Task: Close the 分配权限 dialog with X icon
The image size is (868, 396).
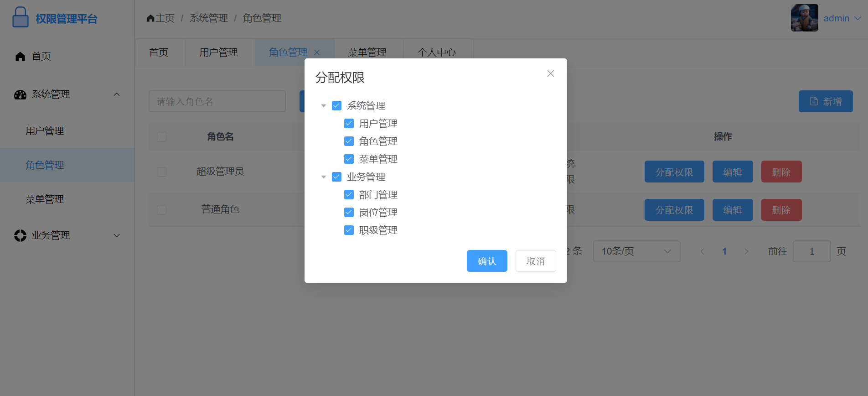Action: (x=550, y=73)
